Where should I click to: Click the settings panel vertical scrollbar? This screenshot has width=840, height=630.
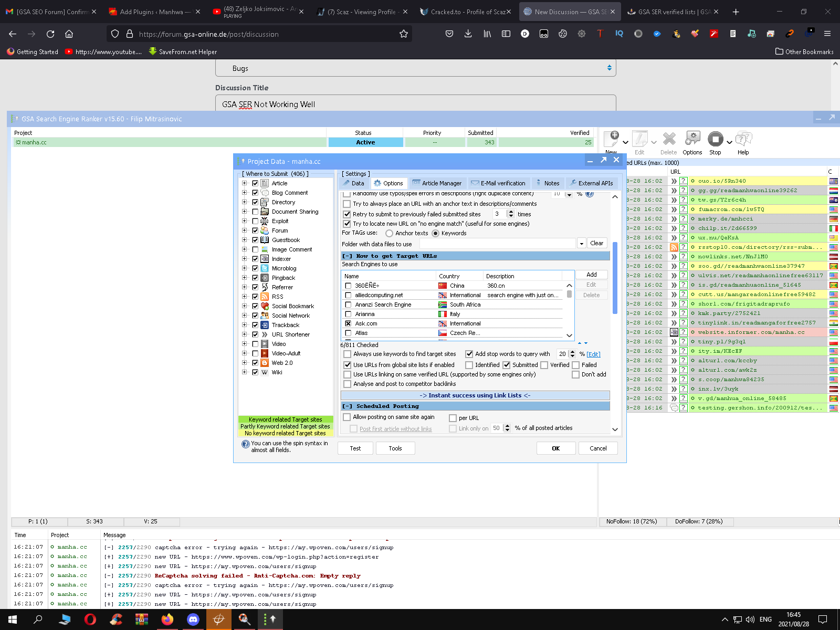click(x=615, y=277)
